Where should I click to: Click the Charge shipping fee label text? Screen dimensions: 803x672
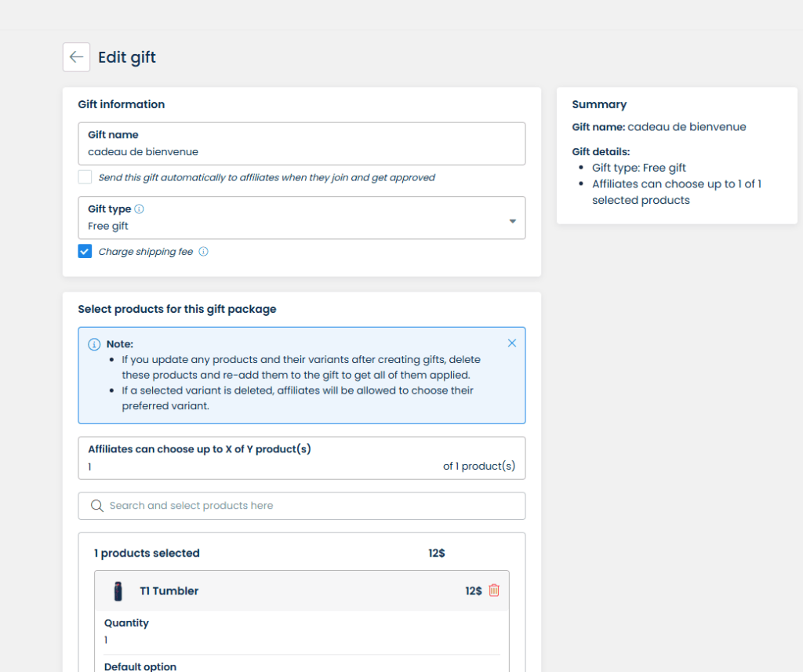point(146,252)
